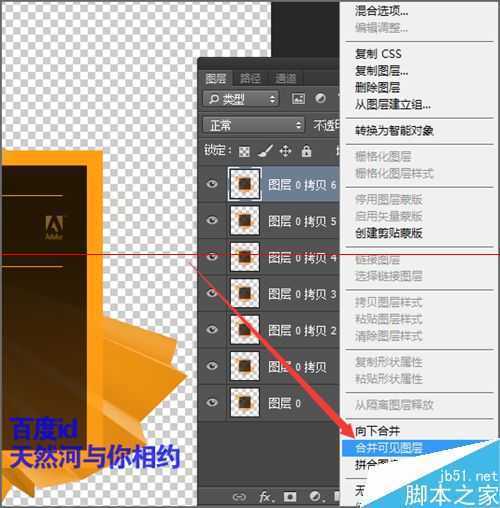This screenshot has height=508, width=500.
Task: Select the 图层 0 拷贝 layer name
Action: click(x=297, y=367)
